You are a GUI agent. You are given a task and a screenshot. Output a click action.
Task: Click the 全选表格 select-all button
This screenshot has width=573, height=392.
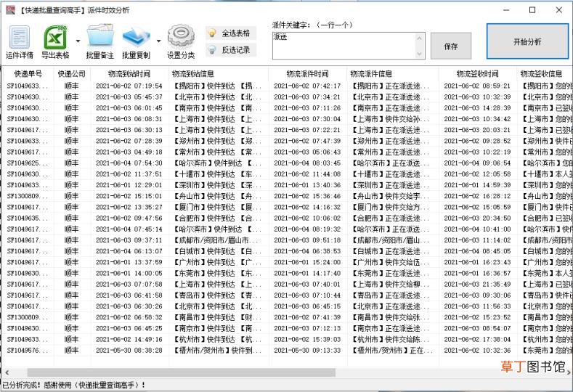(x=231, y=33)
